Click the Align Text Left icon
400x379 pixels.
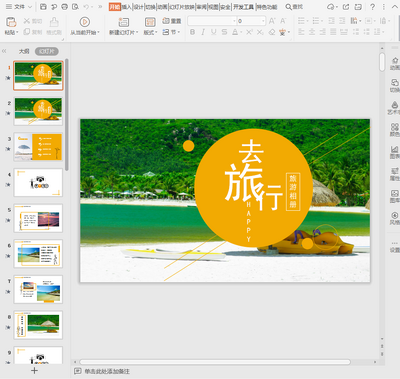pyautogui.click(x=301, y=32)
